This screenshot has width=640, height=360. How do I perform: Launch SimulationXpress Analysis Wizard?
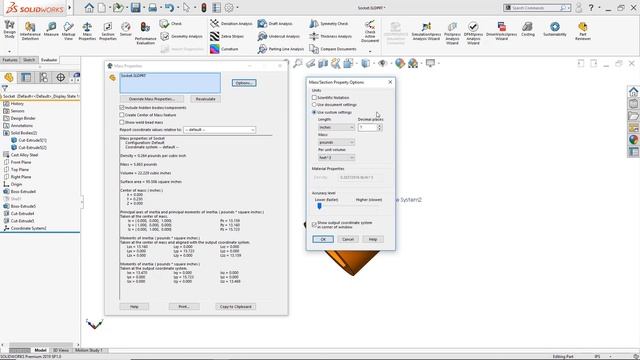(x=426, y=31)
